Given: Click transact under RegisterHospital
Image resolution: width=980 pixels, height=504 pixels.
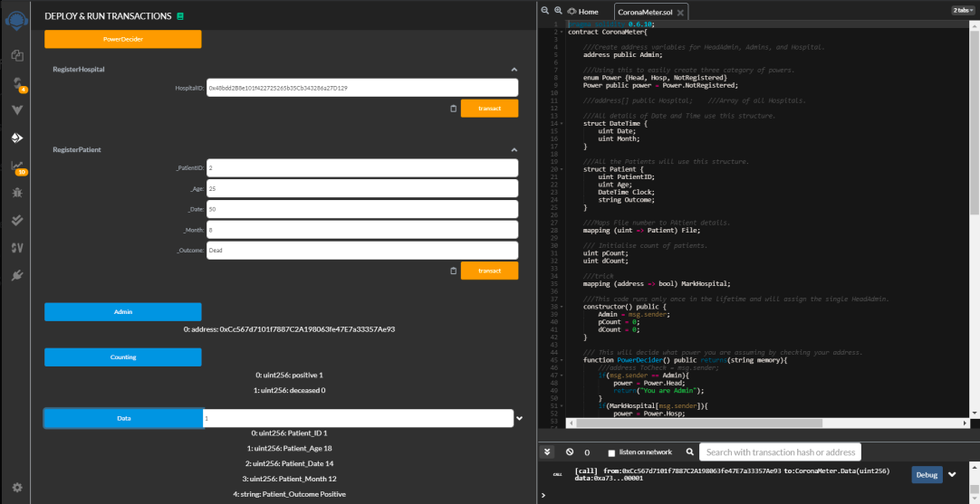Looking at the screenshot, I should (489, 109).
